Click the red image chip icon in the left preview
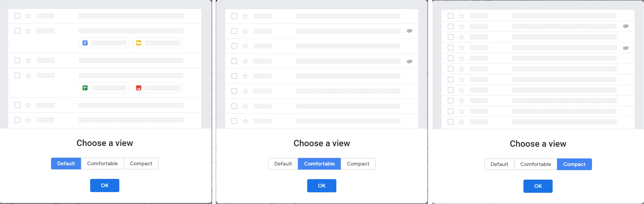644x204 pixels. (139, 88)
